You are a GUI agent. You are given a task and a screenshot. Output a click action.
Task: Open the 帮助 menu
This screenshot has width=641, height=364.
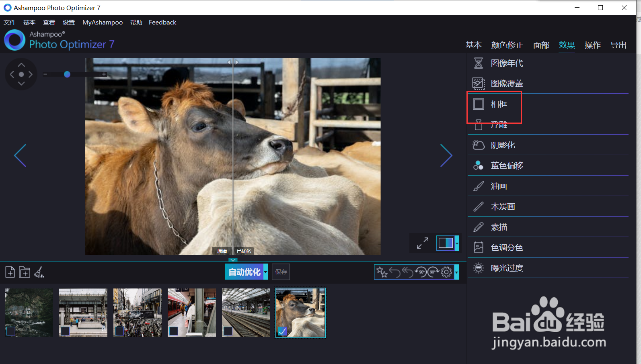click(136, 22)
